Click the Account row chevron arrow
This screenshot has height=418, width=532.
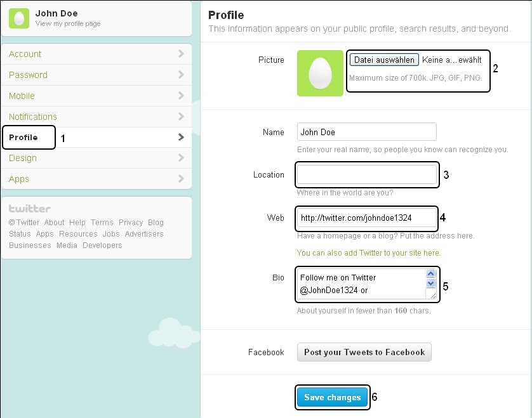pyautogui.click(x=180, y=54)
